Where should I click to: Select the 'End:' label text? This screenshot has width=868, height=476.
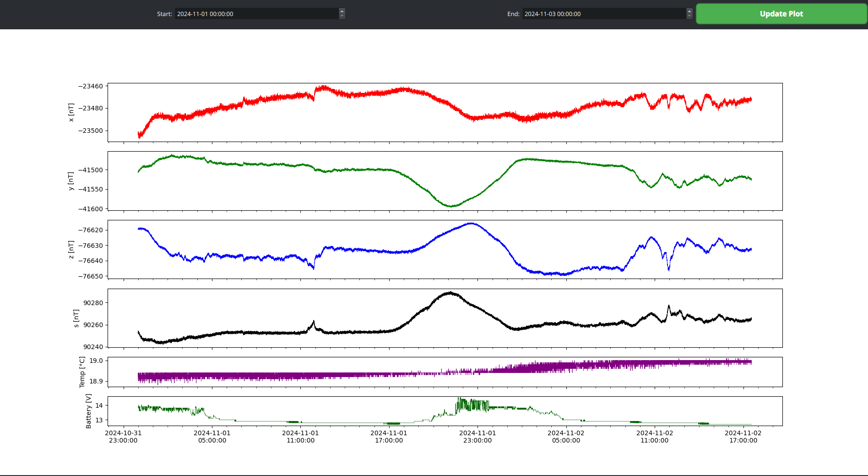[513, 14]
